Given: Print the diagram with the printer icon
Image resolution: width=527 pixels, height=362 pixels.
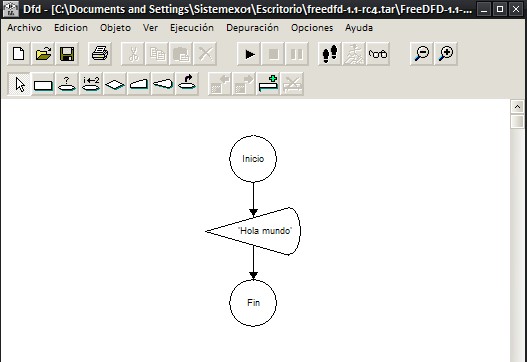Looking at the screenshot, I should point(100,54).
